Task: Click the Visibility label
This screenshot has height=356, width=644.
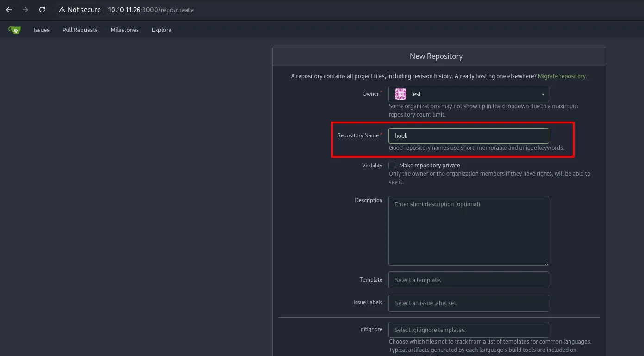Action: click(x=372, y=166)
